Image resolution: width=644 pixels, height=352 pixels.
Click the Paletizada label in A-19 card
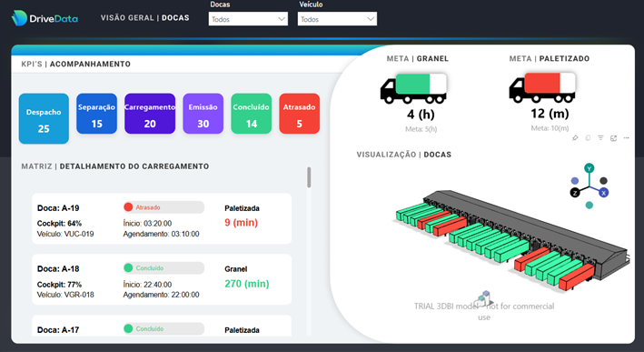242,208
